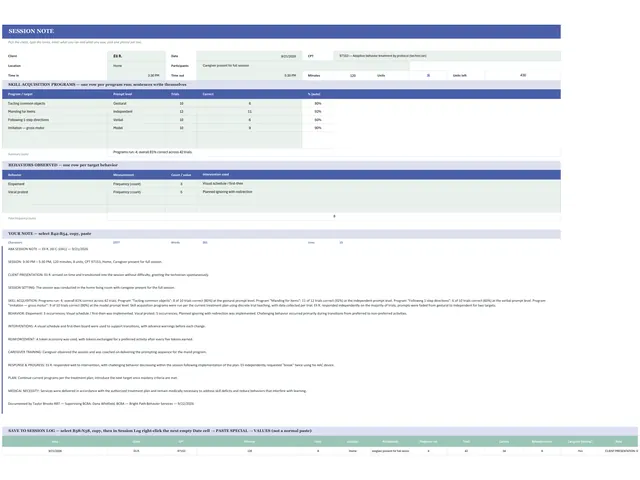The image size is (640, 480).
Task: Select the note line starting "REINFORCEMENT"
Action: pos(100,339)
